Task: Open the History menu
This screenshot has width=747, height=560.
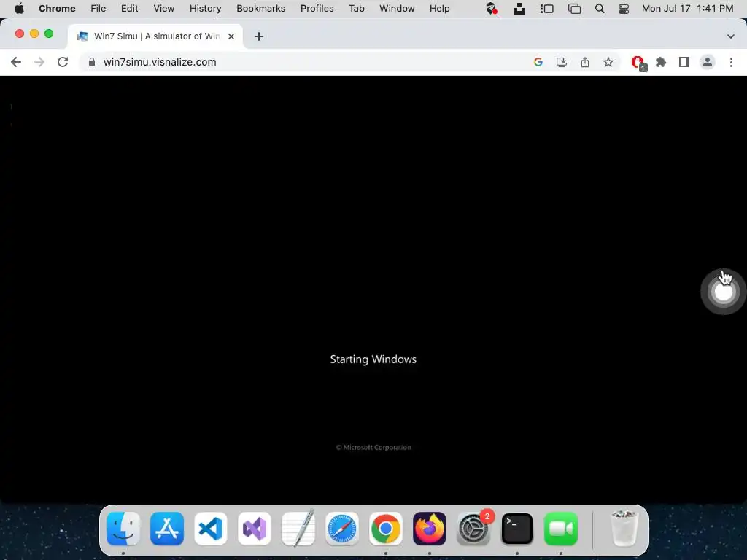Action: tap(205, 9)
